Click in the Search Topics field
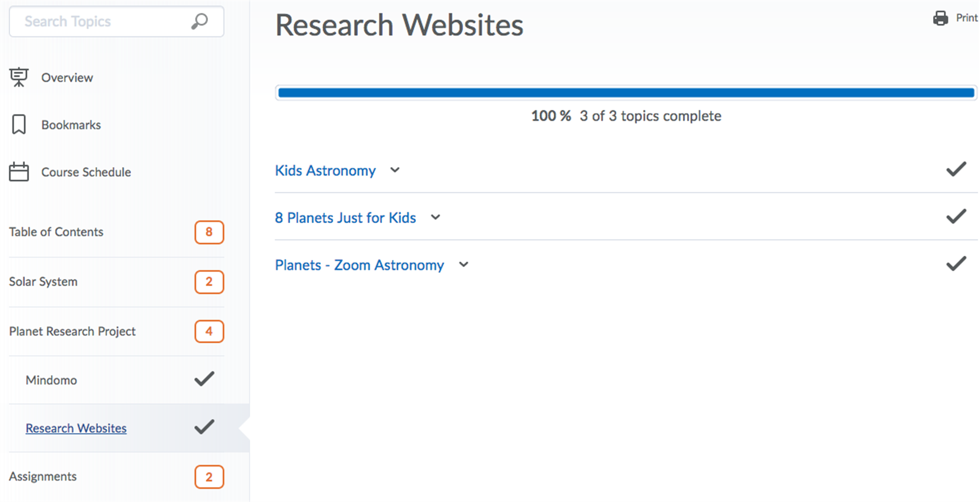This screenshot has width=980, height=502. tap(116, 21)
